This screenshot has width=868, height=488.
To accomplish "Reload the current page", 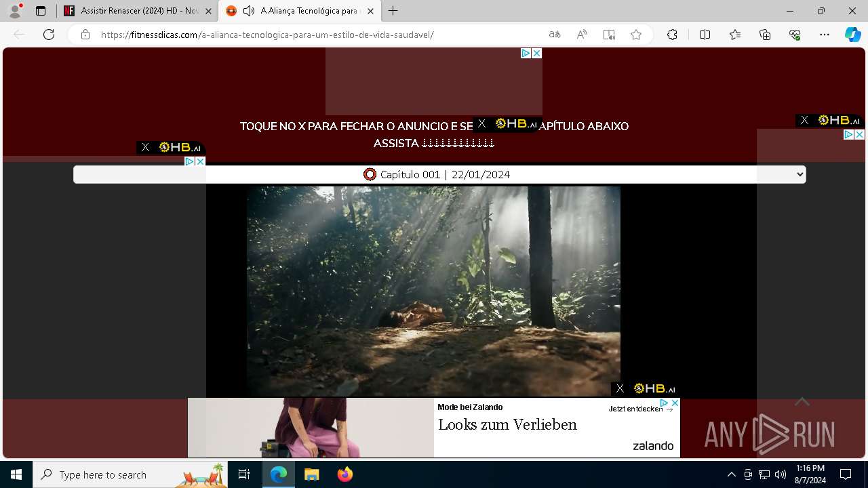I will pyautogui.click(x=49, y=35).
